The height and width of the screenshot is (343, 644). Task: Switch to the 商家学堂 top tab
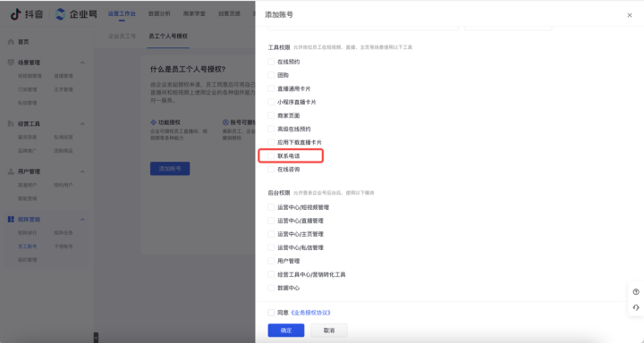point(194,14)
